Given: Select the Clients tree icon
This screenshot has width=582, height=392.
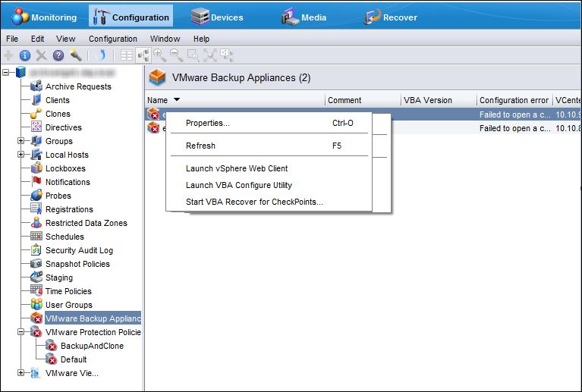Looking at the screenshot, I should [36, 100].
